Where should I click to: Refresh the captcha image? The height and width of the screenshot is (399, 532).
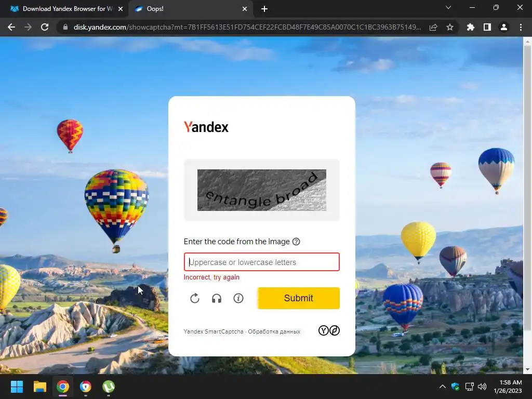coord(195,298)
